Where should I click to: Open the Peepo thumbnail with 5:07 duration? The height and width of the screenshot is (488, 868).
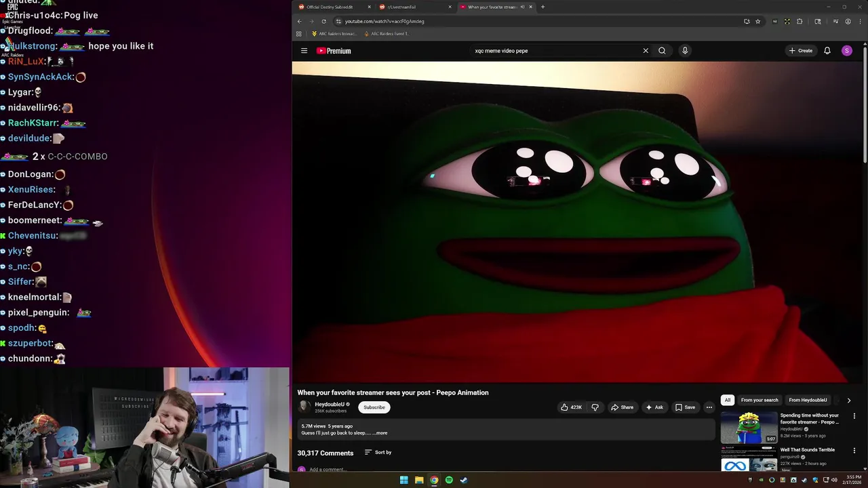(x=749, y=428)
